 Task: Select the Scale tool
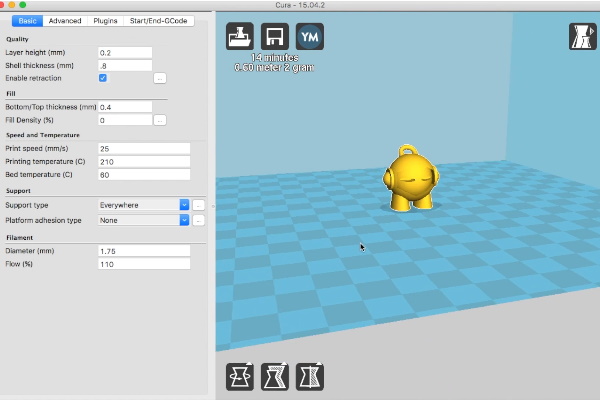click(x=275, y=377)
